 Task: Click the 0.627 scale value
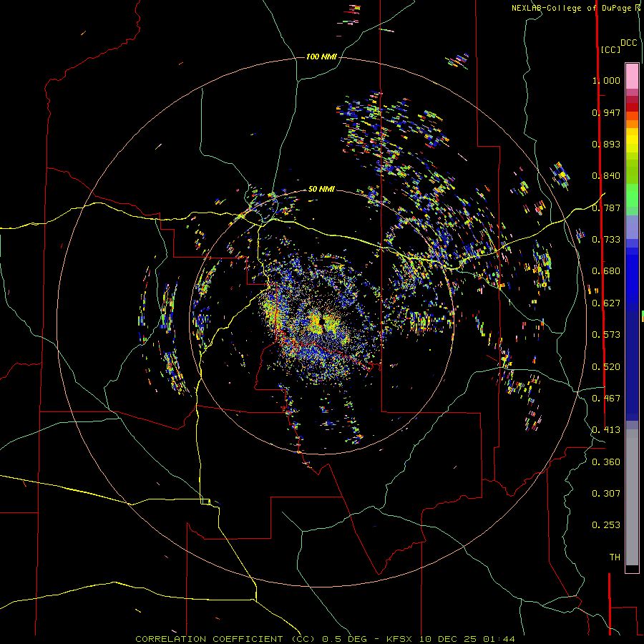click(x=606, y=303)
